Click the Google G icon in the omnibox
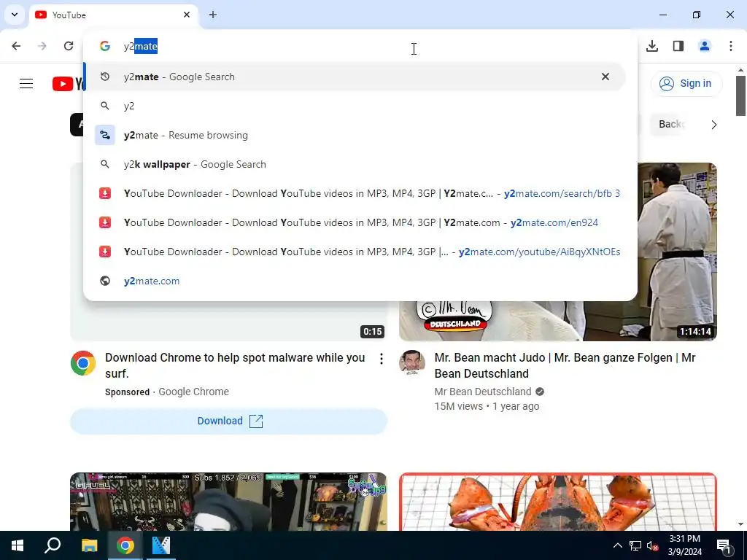This screenshot has width=747, height=560. pos(105,46)
